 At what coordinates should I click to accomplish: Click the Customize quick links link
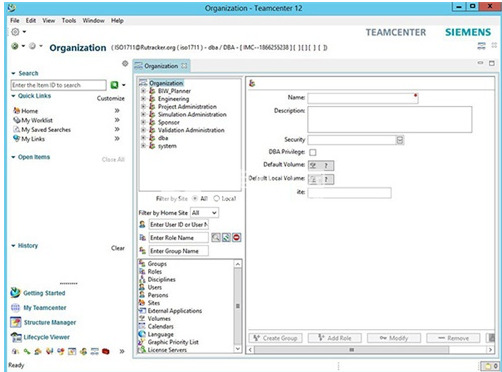tap(111, 98)
